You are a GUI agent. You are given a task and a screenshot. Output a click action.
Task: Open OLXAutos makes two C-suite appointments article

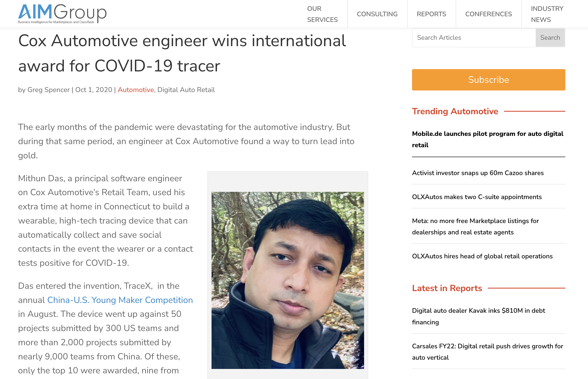[477, 197]
